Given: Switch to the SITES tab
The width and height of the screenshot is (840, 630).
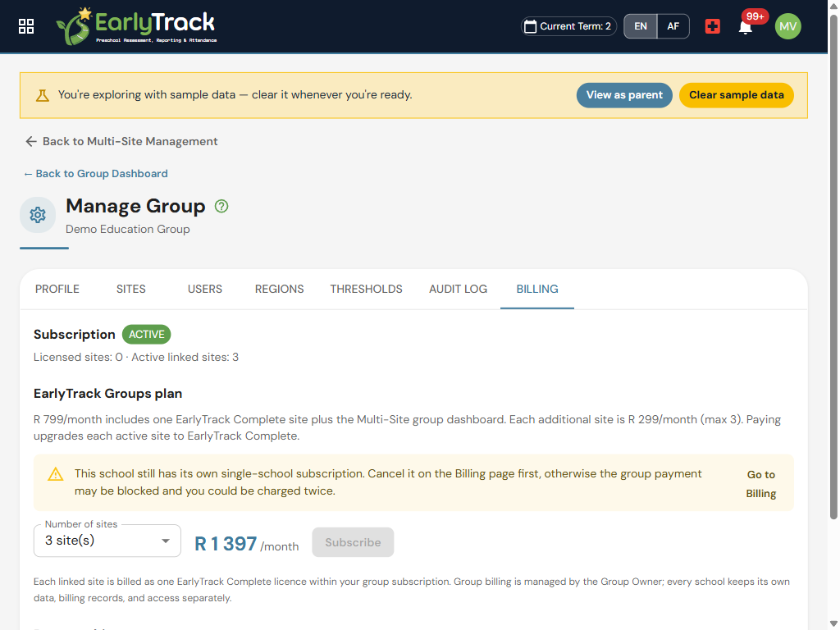Looking at the screenshot, I should (130, 290).
